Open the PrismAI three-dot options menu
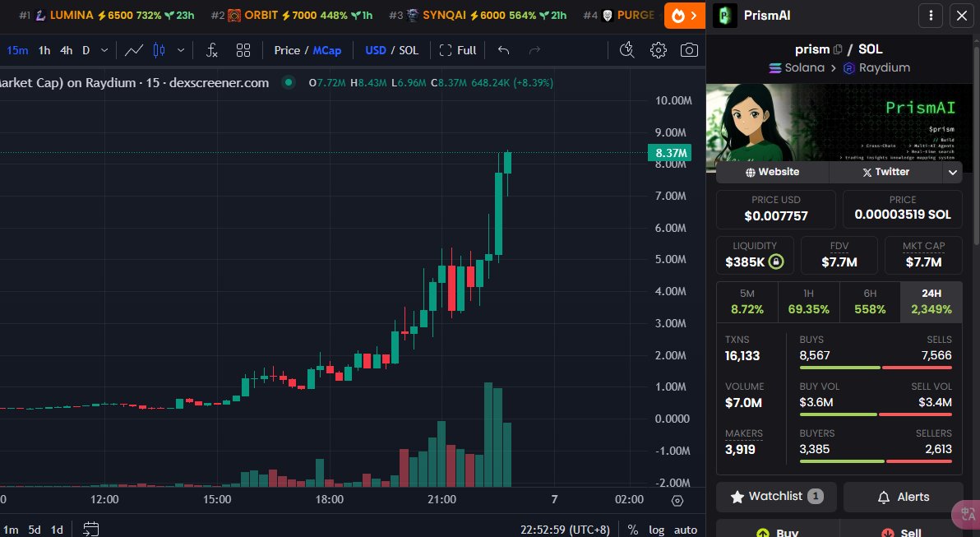980x537 pixels. 931,16
